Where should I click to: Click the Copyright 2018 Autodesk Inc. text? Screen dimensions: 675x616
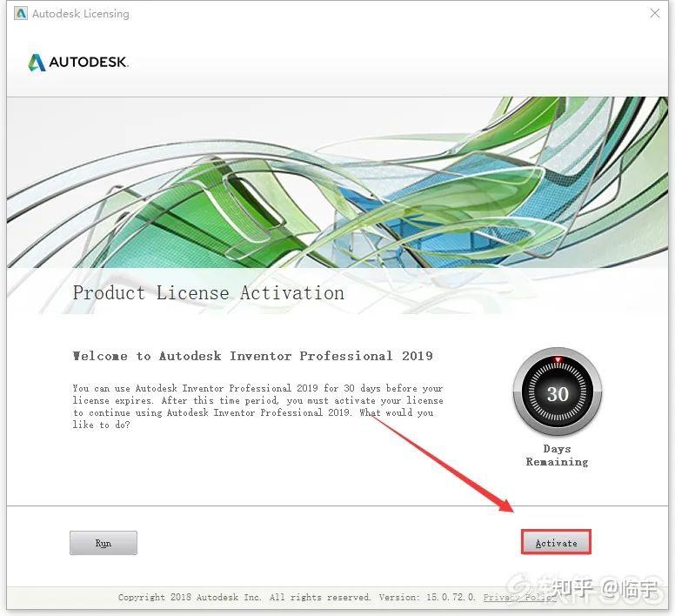tap(190, 597)
